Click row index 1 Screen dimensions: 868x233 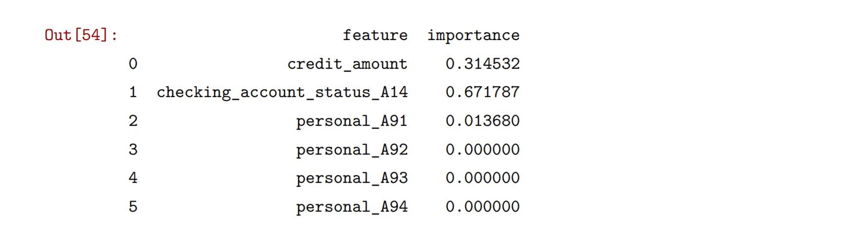pyautogui.click(x=133, y=92)
